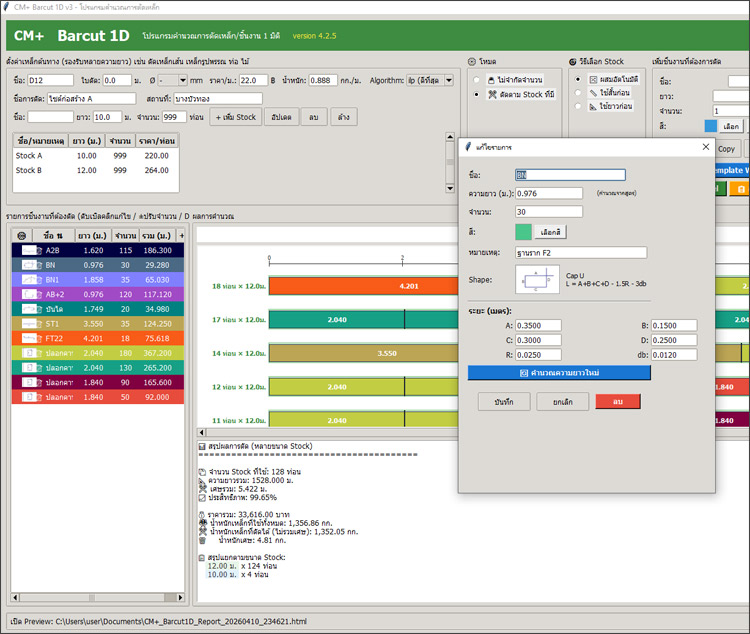
Task: Sort the list by จำนวน column header
Action: point(125,234)
